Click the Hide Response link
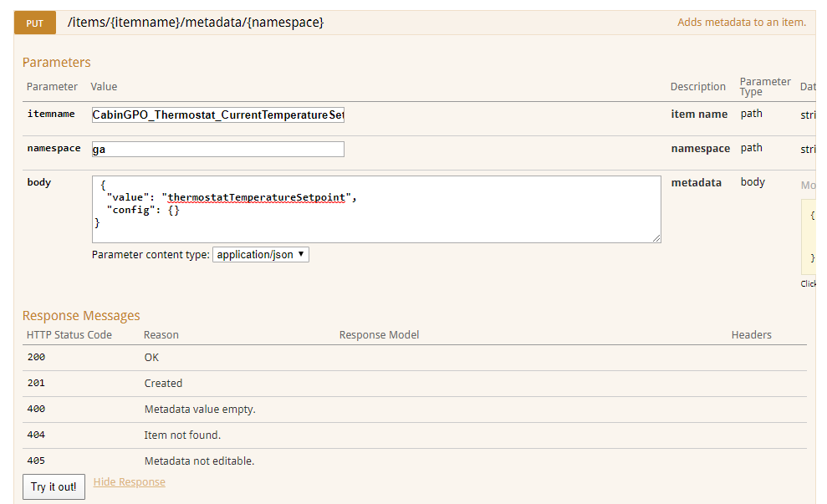Viewport: 827px width, 504px height. pos(130,482)
